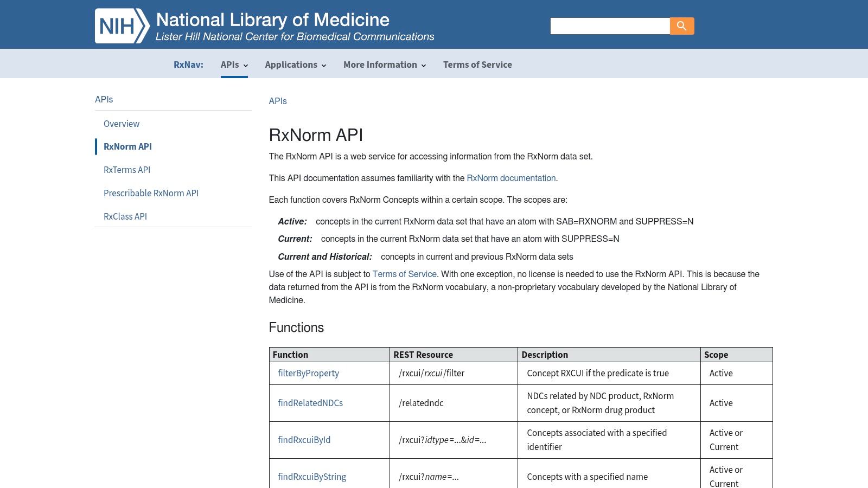Click the RxNorm API page heading
This screenshot has width=868, height=488.
click(316, 135)
